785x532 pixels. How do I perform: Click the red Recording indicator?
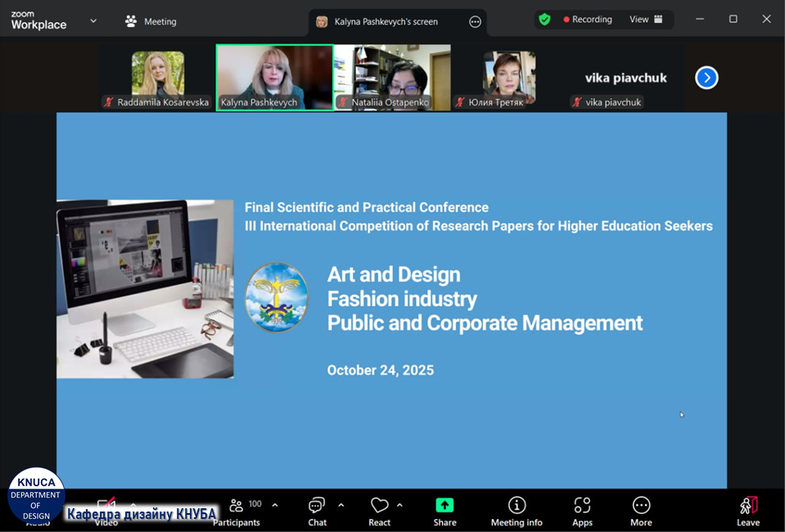click(x=588, y=20)
